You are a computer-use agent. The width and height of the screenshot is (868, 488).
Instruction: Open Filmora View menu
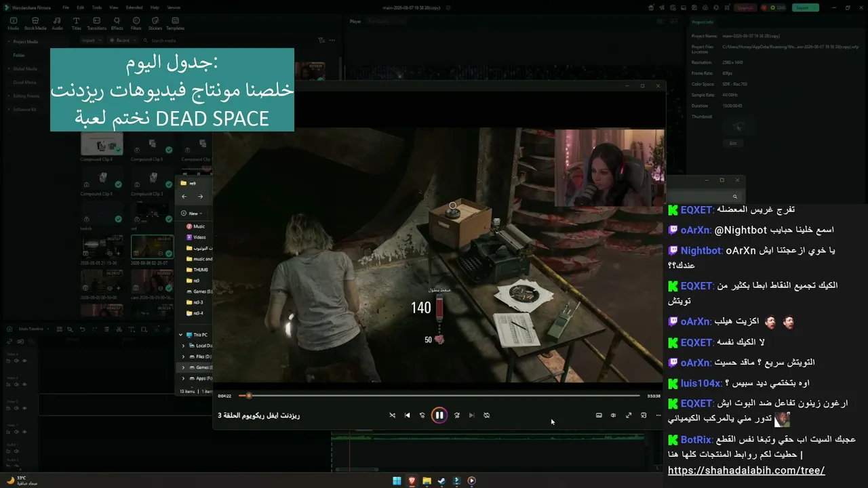click(114, 7)
